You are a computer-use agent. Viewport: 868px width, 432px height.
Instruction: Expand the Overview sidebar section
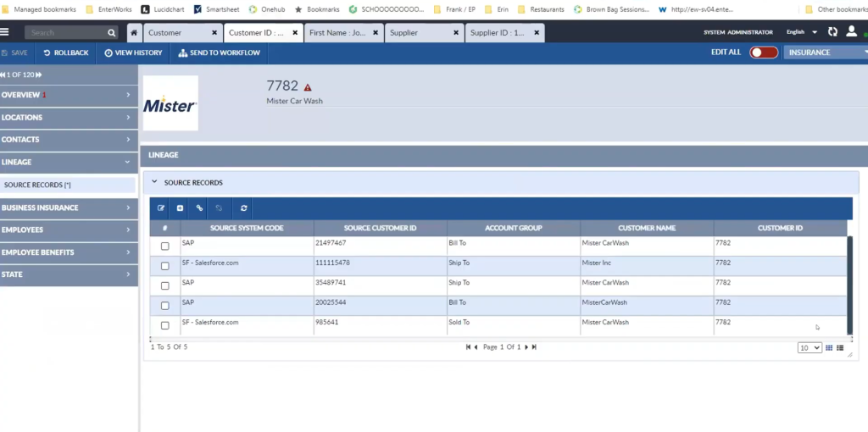coord(69,95)
